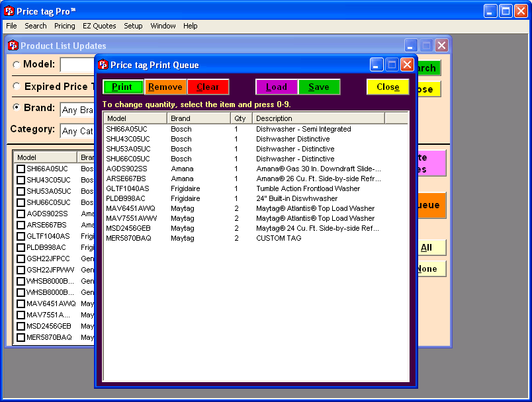Clear the print queue

(x=208, y=87)
